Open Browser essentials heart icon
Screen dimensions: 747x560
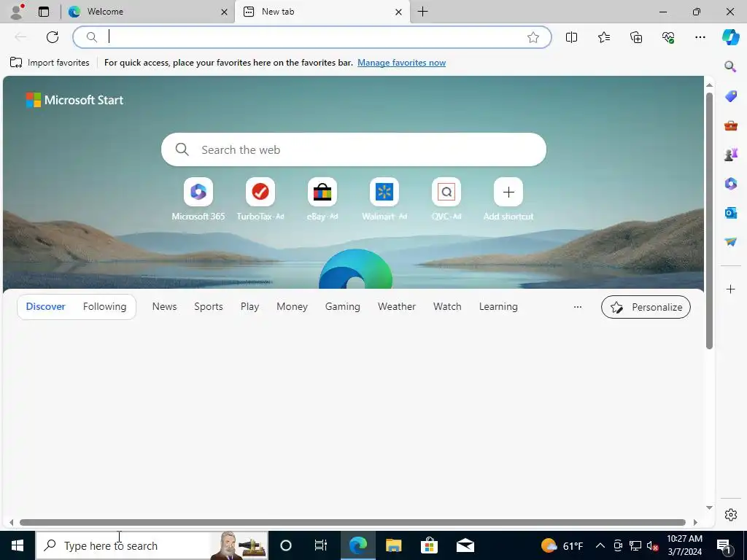pyautogui.click(x=668, y=37)
